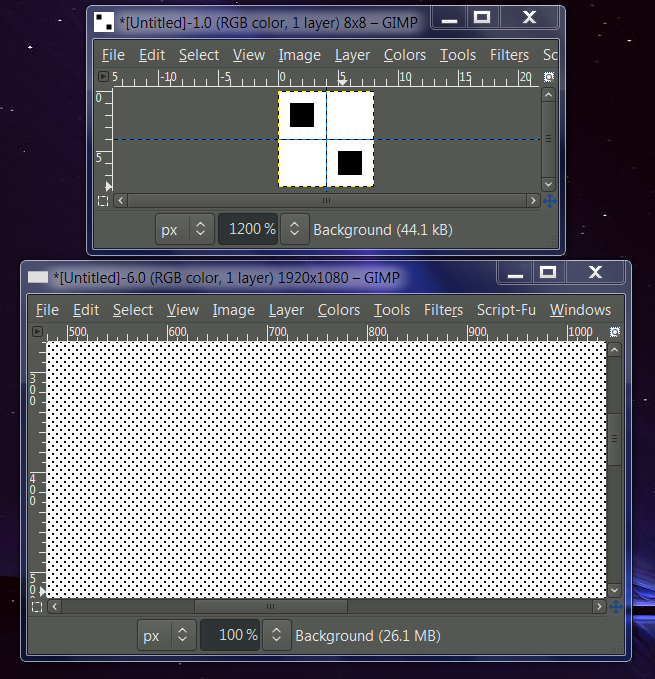Image resolution: width=655 pixels, height=679 pixels.
Task: Click the 8x8 window title bar thumbnail icon
Action: pos(104,23)
